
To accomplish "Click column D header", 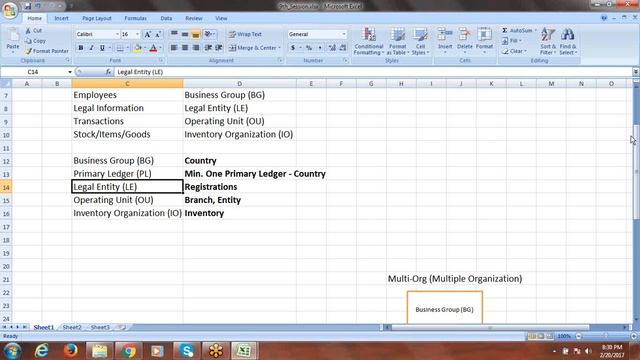I will point(240,84).
